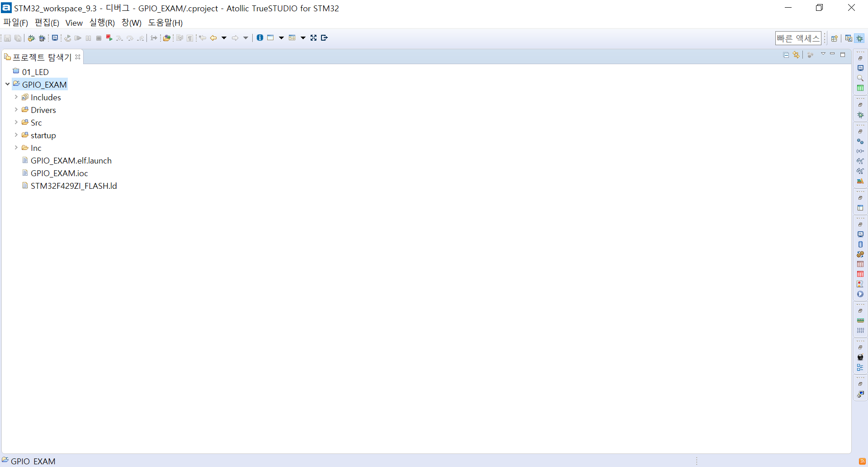Click the orange RSS icon in status bar
This screenshot has height=467, width=868.
click(x=862, y=461)
